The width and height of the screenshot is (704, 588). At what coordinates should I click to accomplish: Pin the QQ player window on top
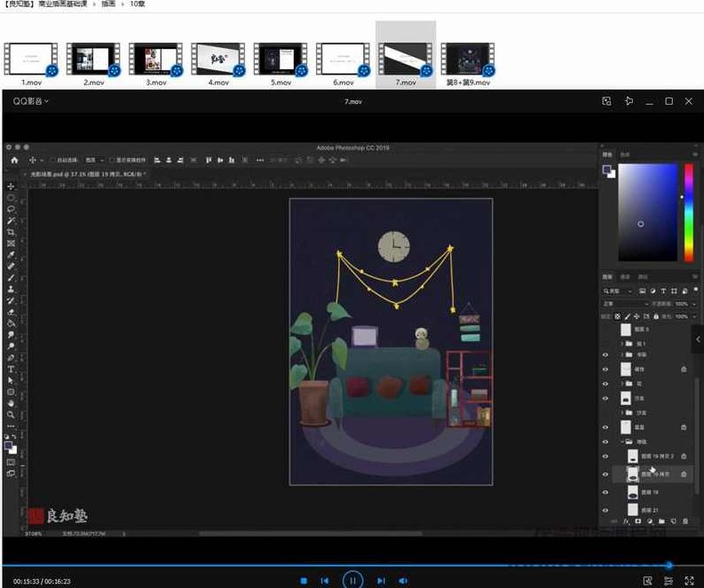point(629,101)
